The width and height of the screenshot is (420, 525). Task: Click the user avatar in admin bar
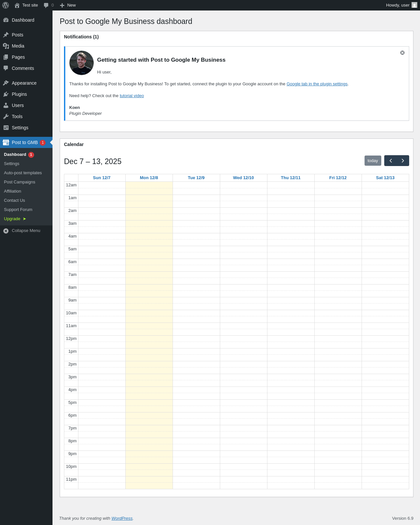[x=414, y=5]
